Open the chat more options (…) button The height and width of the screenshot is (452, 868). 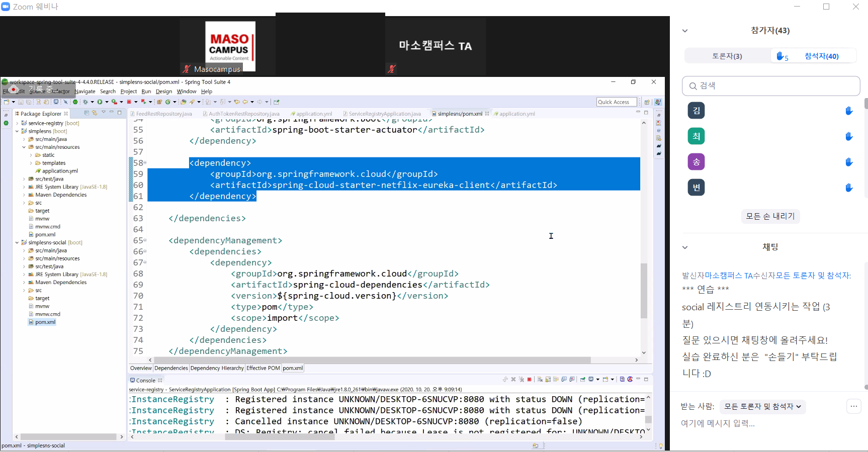point(853,406)
